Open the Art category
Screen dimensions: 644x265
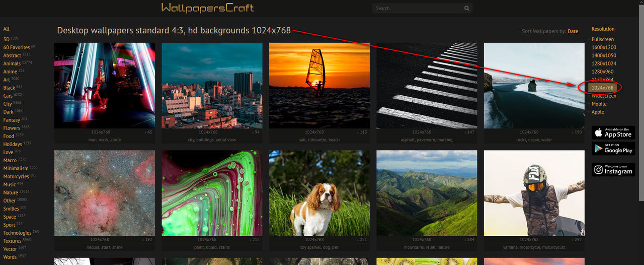(x=7, y=80)
